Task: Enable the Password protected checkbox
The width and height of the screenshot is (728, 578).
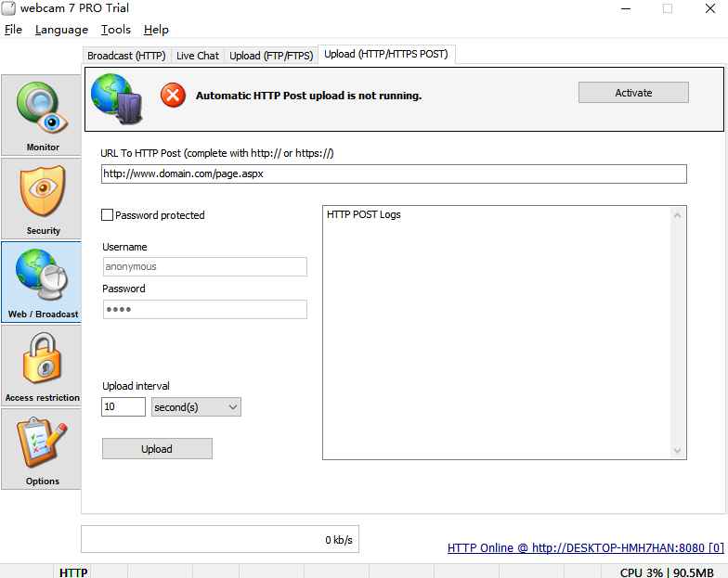Action: tap(108, 215)
